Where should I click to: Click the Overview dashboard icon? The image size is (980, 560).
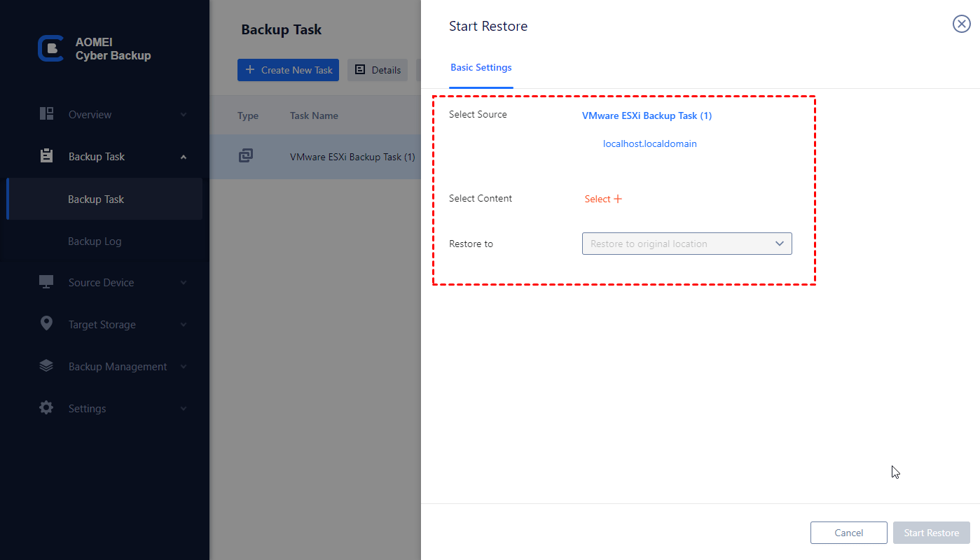click(46, 113)
